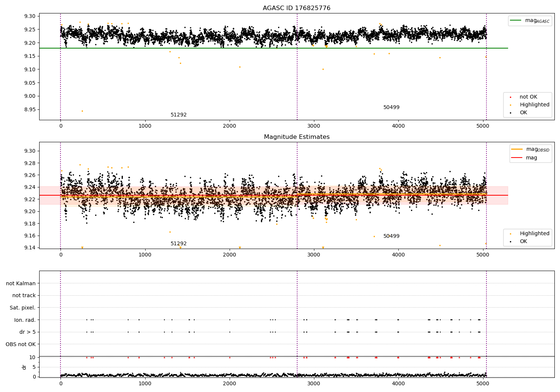The image size is (560, 392).
Task: Click y tick 9.22 in Magnitude Estimates plot
Action: coord(29,199)
